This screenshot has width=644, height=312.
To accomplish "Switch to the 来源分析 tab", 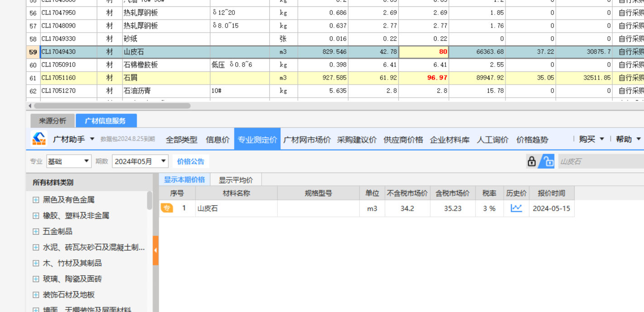I will [x=52, y=121].
